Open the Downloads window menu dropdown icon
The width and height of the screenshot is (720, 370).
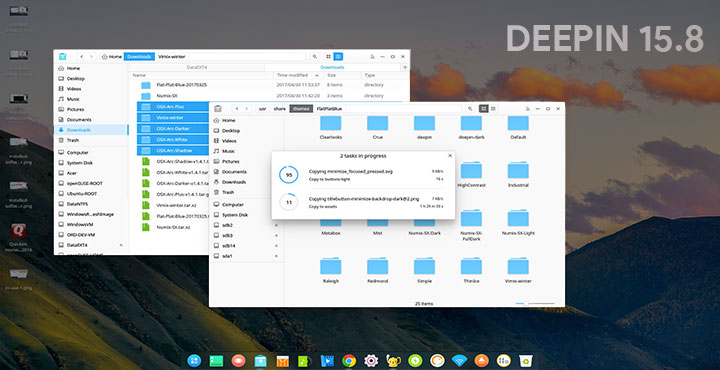tap(373, 56)
